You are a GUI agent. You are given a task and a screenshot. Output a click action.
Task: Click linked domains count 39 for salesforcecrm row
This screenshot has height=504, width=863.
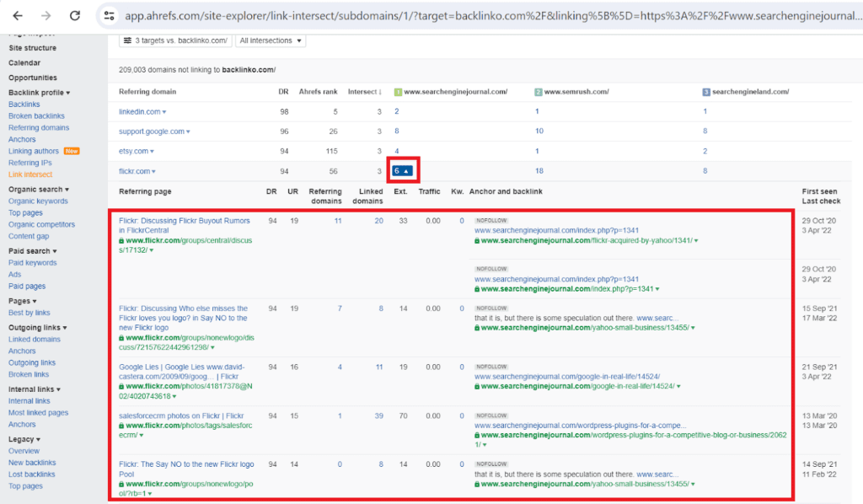(x=378, y=416)
